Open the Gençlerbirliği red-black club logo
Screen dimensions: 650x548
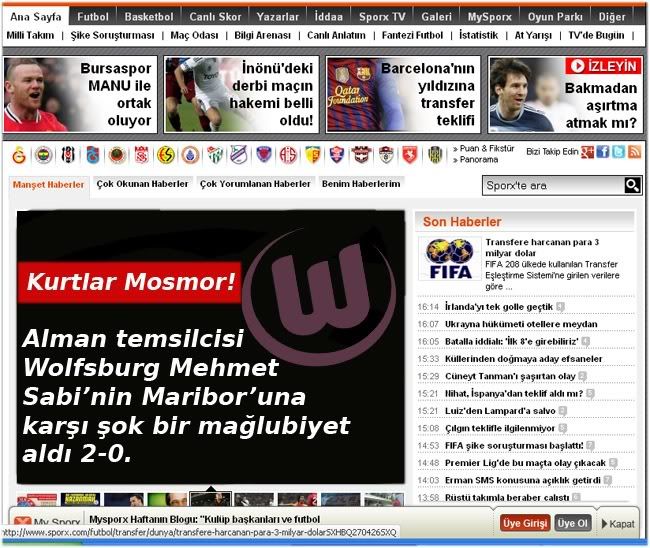117,155
